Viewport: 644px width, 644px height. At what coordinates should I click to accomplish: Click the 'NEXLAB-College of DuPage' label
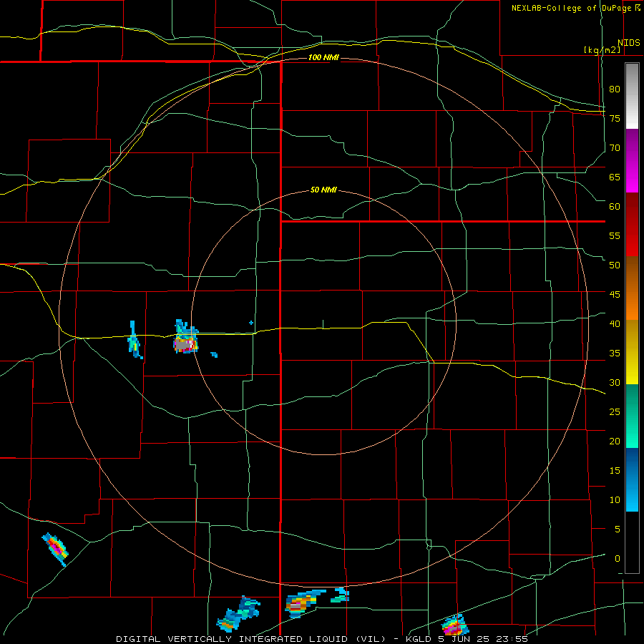pos(572,8)
